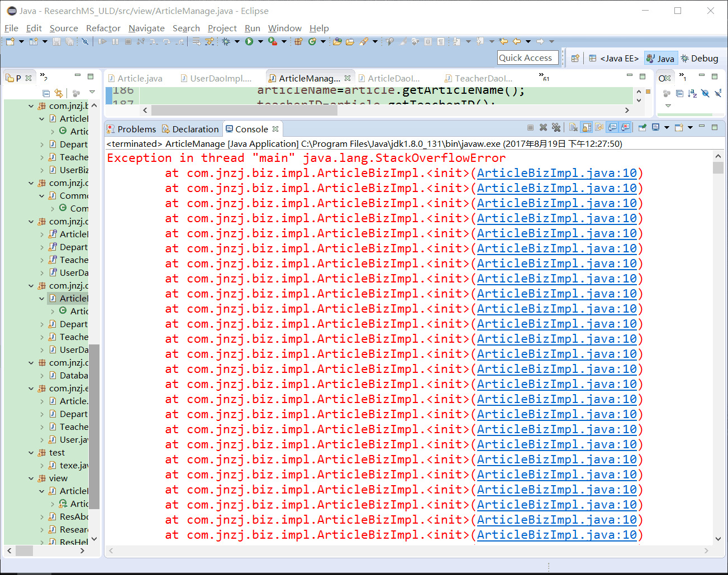Toggle Pin Console
728x575 pixels.
point(643,127)
